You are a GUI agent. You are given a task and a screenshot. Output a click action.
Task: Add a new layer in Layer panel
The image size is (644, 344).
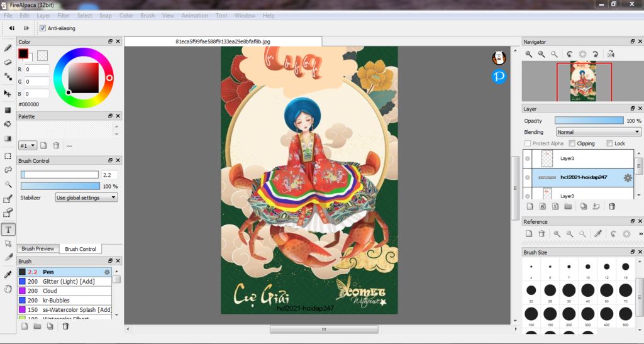click(530, 206)
